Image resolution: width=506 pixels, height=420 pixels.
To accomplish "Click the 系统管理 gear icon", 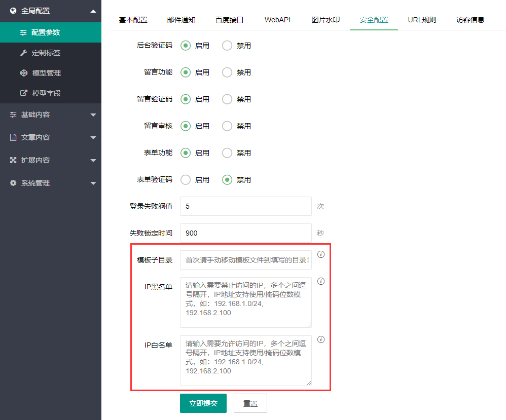I will [x=12, y=183].
